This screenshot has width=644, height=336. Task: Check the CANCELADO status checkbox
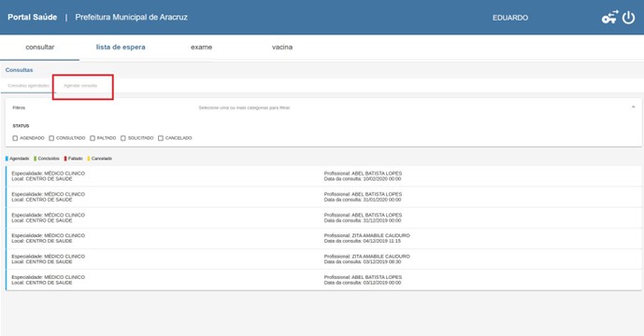(161, 138)
